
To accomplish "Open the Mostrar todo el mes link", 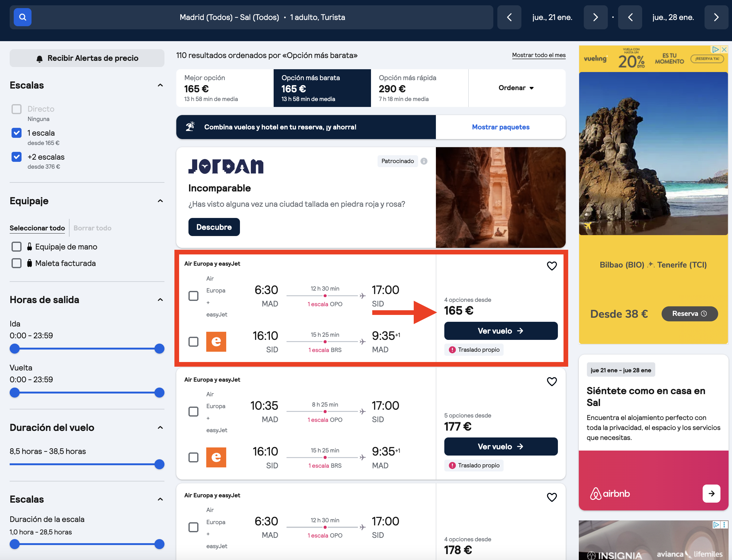I will pos(539,55).
